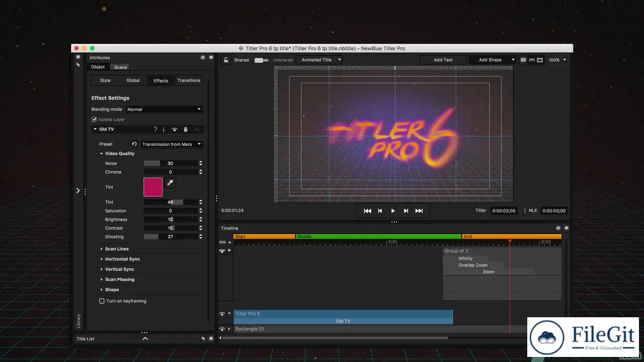Click the lock icon beside Shared

(x=226, y=60)
